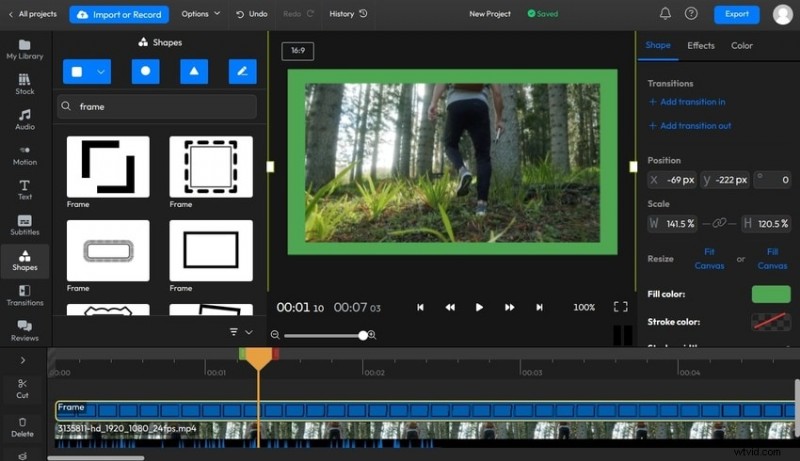
Task: Open the notifications bell
Action: pyautogui.click(x=665, y=14)
